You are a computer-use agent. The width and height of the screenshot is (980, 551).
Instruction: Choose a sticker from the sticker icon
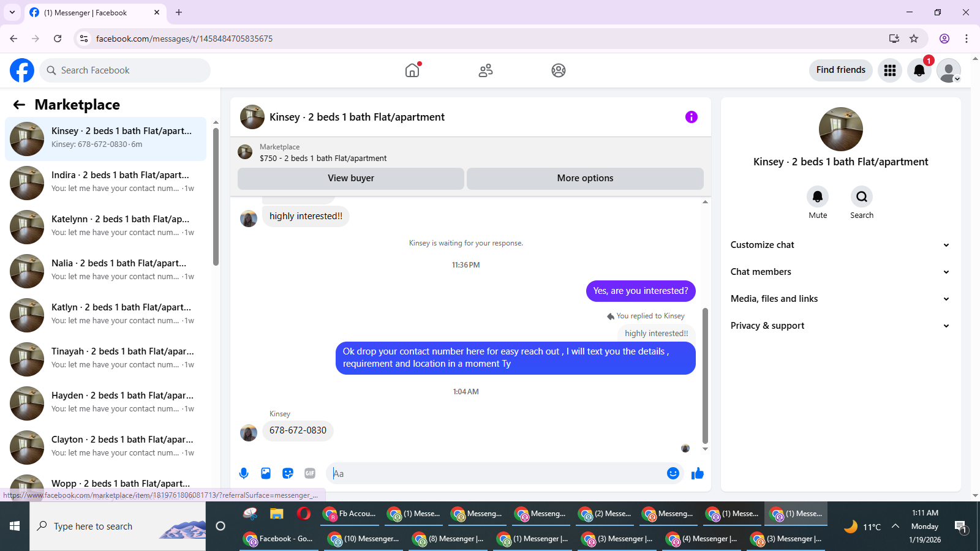click(288, 473)
